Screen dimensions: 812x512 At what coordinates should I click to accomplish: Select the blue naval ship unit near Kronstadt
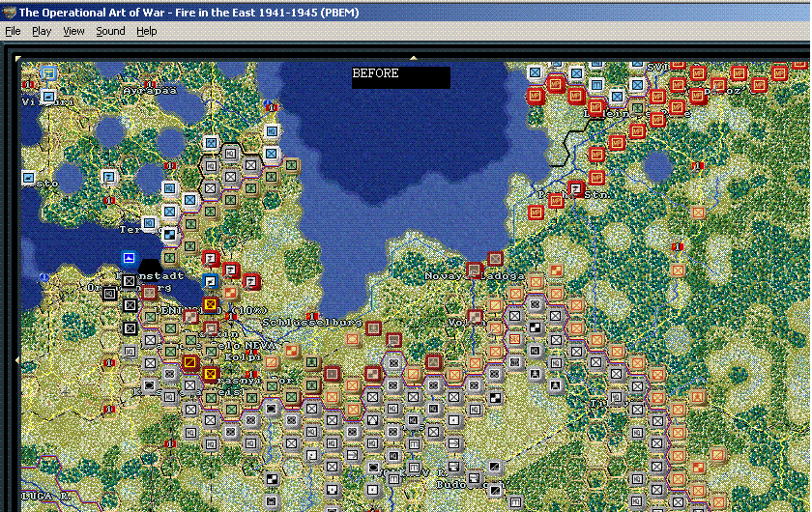(129, 257)
